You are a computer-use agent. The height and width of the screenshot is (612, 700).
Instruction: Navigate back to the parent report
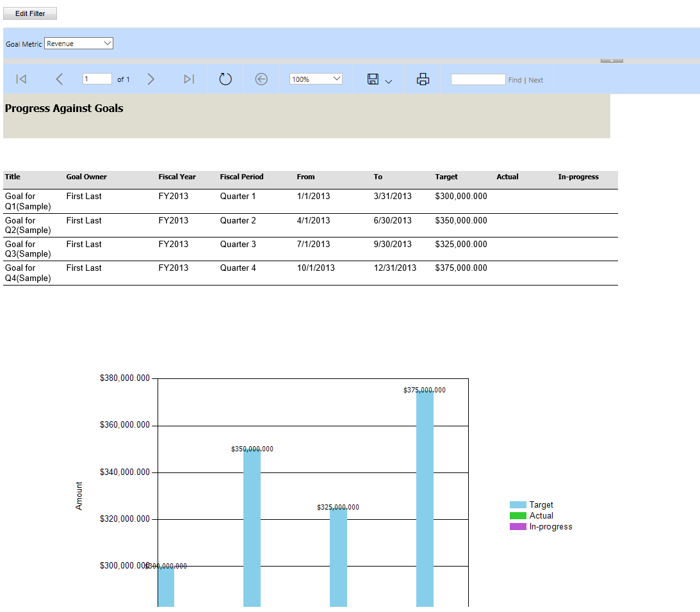click(x=261, y=79)
